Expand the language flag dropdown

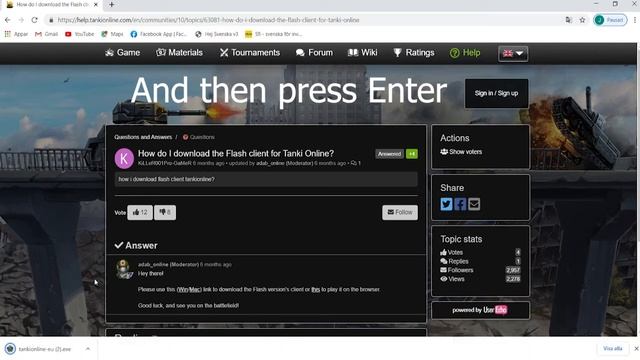click(513, 53)
